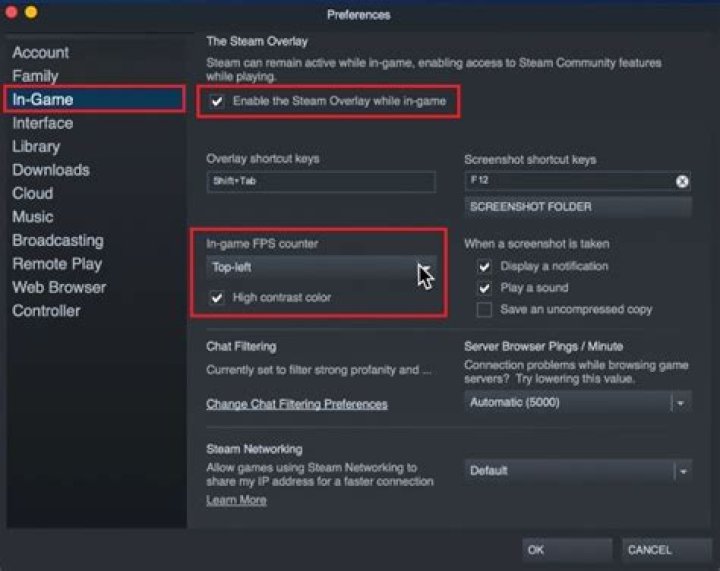Enable Save an uncompressed copy
This screenshot has width=720, height=571.
[x=484, y=309]
